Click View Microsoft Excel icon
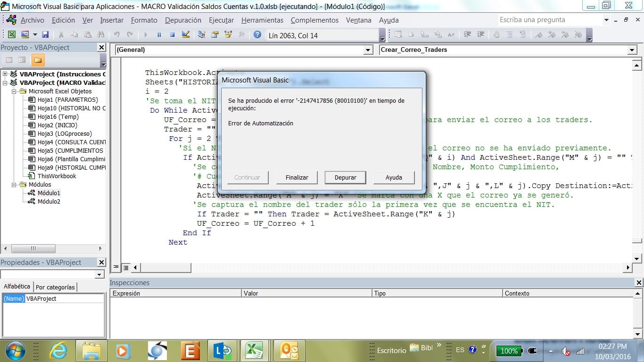This screenshot has width=644, height=362. click(11, 35)
